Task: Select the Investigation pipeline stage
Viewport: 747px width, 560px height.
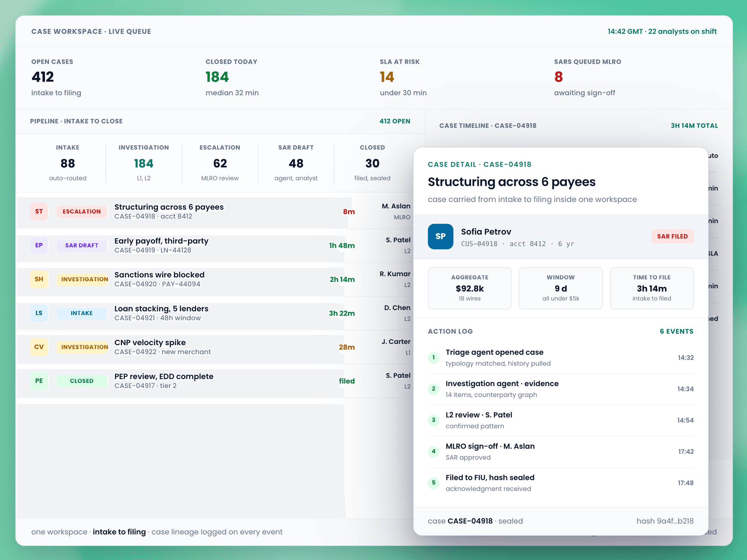Action: [144, 163]
